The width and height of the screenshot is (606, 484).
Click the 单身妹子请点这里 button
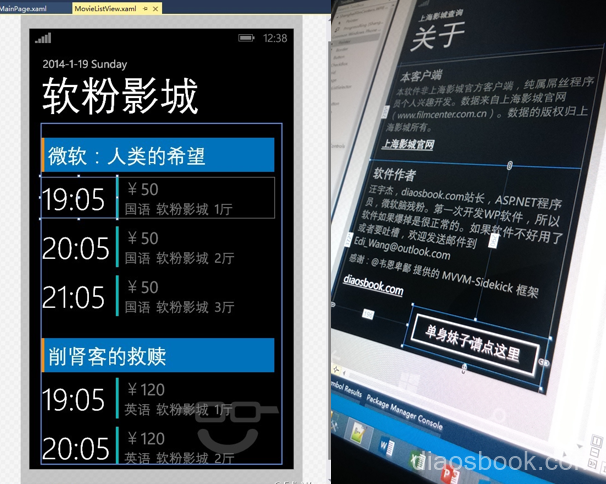[x=474, y=344]
